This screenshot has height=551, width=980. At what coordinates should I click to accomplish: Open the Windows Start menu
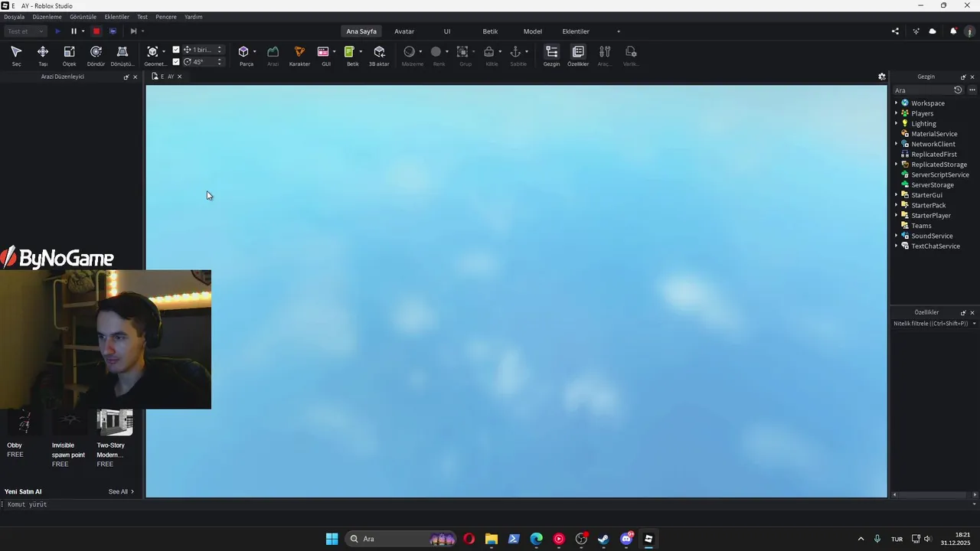(332, 539)
